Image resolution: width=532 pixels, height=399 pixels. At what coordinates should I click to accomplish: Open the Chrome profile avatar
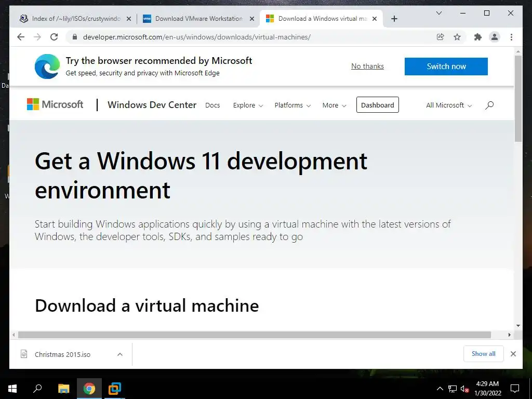[x=495, y=37]
